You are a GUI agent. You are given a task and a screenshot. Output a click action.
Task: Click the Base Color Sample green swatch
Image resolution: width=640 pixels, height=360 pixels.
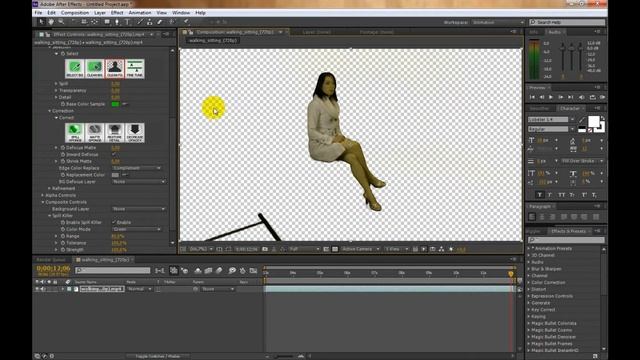(x=116, y=104)
